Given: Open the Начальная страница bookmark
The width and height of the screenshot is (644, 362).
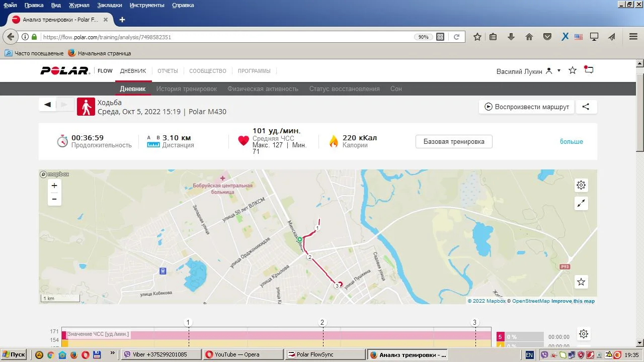Looking at the screenshot, I should pos(100,53).
